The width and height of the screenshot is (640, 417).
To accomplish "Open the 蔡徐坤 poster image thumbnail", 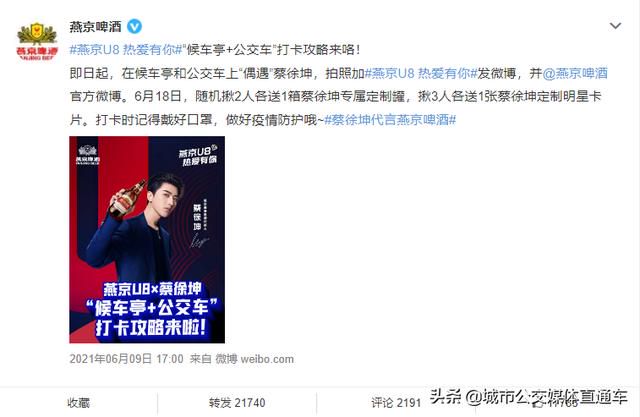I will point(147,240).
